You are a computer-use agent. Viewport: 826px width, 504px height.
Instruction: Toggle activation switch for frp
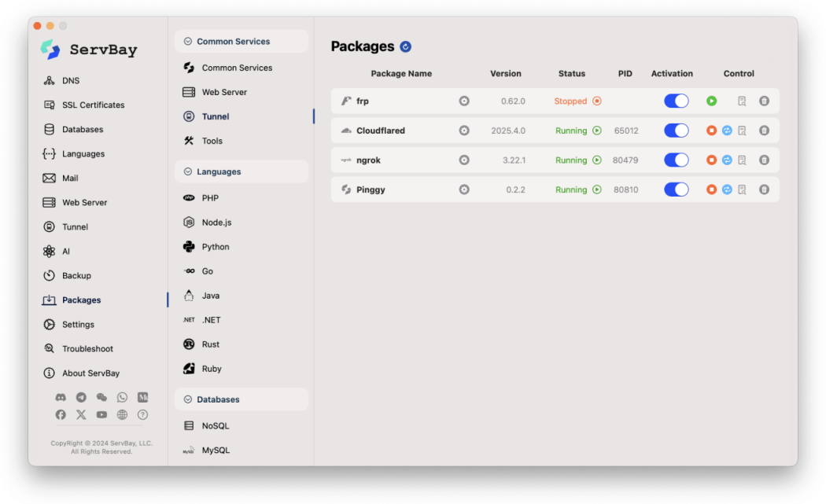(676, 101)
